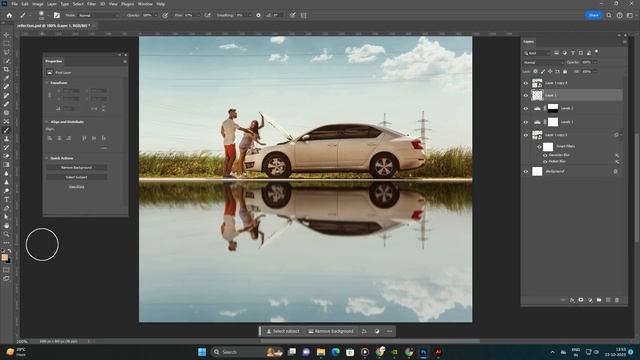Click Lock all padlock icon in Layers panel
Image resolution: width=640 pixels, height=360 pixels.
pos(565,71)
